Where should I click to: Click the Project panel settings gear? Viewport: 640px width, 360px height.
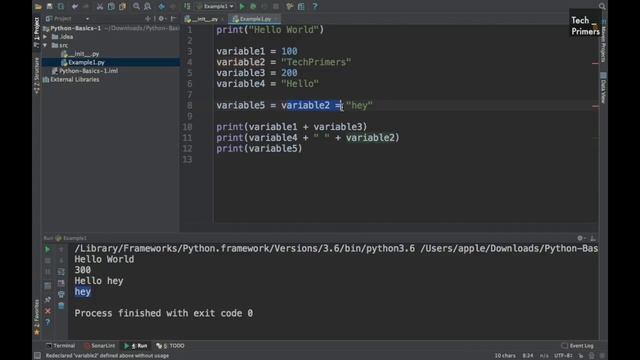coord(161,19)
